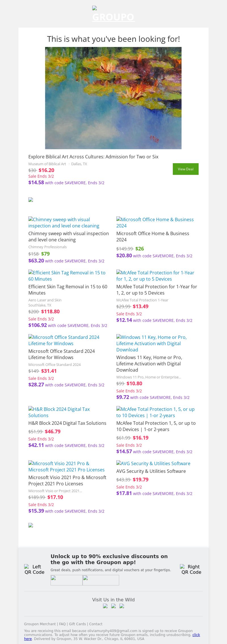
Task: Open the last social media icon
Action: pyautogui.click(x=122, y=606)
